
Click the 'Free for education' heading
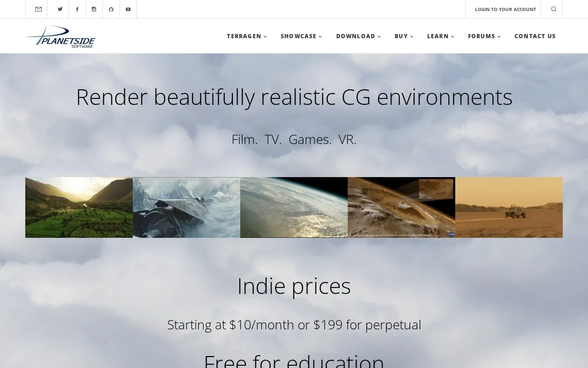point(294,360)
